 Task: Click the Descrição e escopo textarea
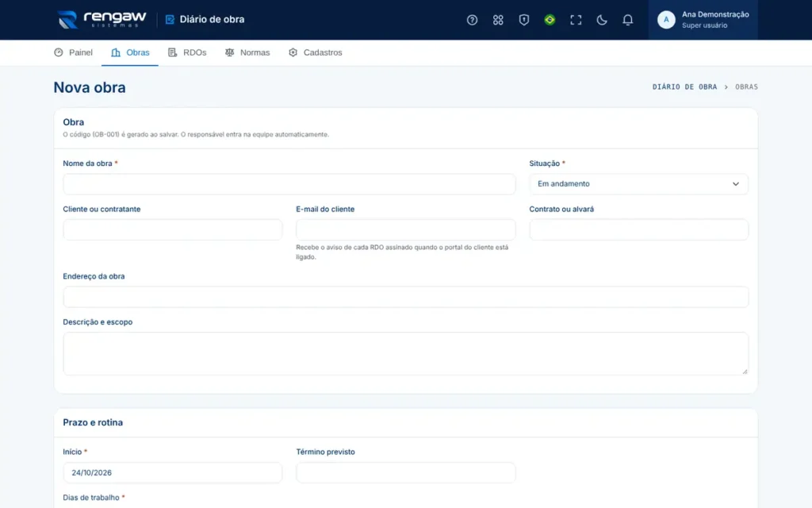(x=405, y=353)
